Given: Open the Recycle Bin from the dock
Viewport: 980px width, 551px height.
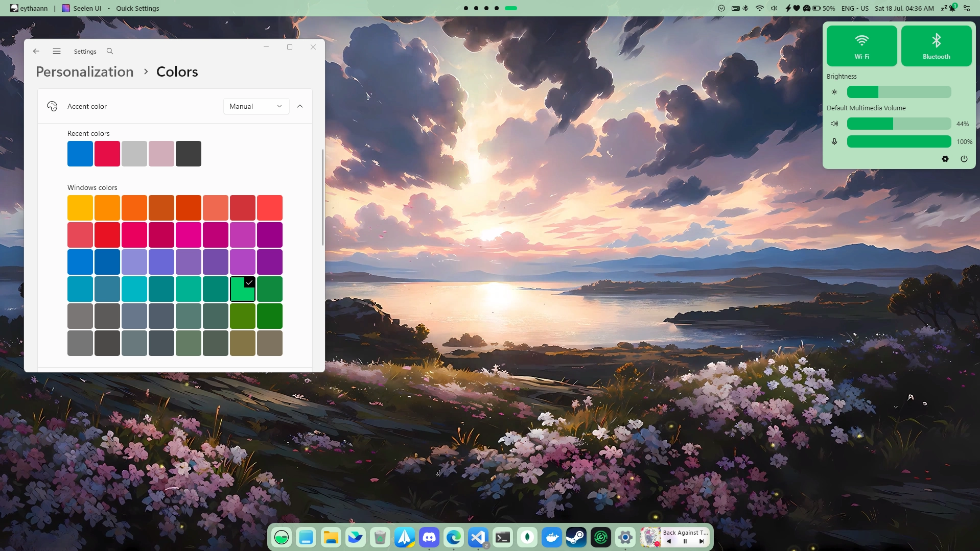Looking at the screenshot, I should pyautogui.click(x=380, y=537).
